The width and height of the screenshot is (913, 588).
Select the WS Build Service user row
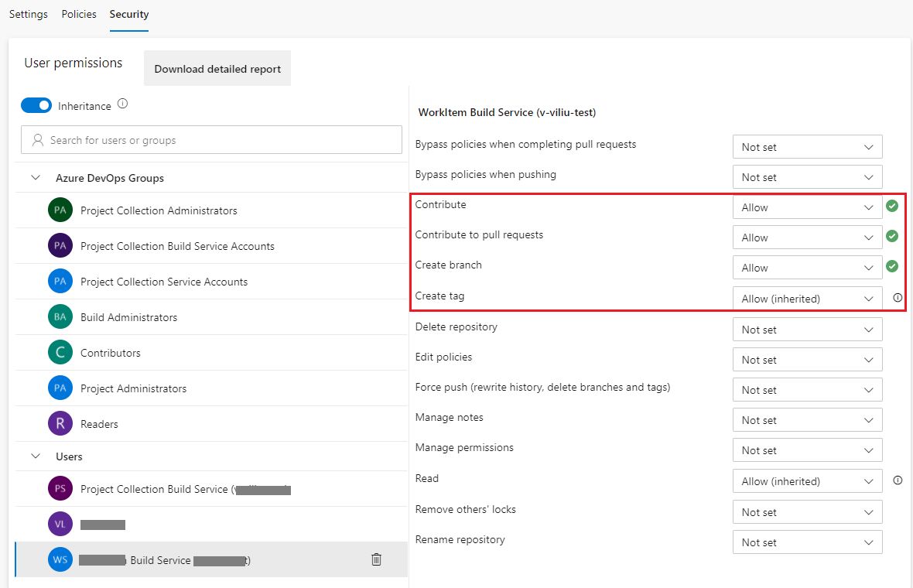(211, 559)
